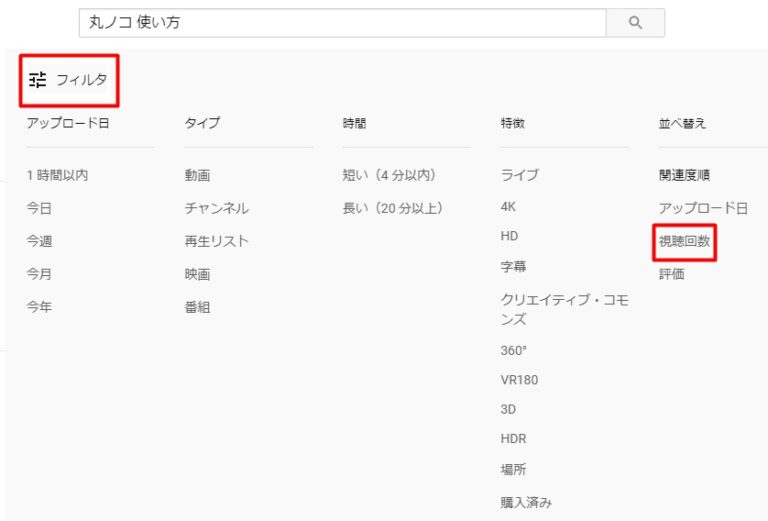Viewport: 768px width, 521px height.
Task: Pick the 長い（20 分以上）duration filter
Action: point(392,208)
